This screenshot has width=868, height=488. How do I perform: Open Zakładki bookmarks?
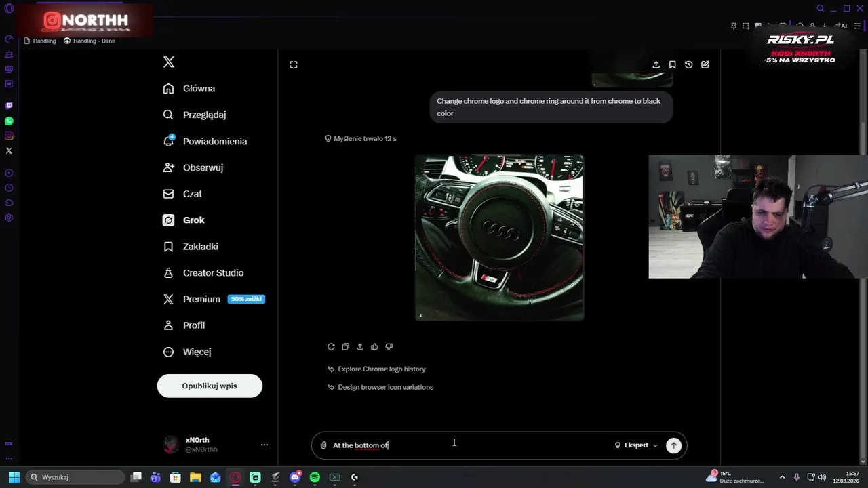pos(191,247)
